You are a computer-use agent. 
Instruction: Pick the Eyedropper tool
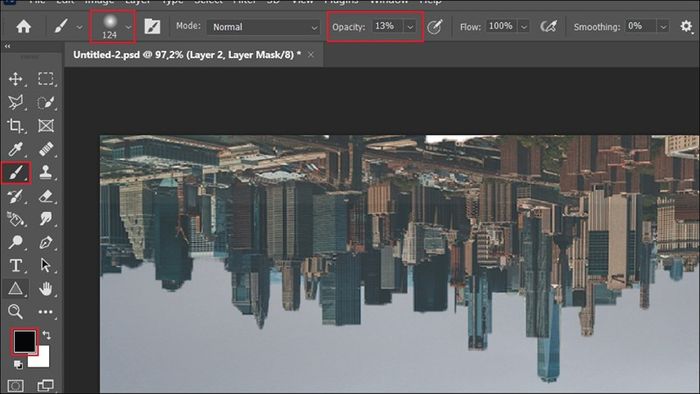pyautogui.click(x=16, y=149)
